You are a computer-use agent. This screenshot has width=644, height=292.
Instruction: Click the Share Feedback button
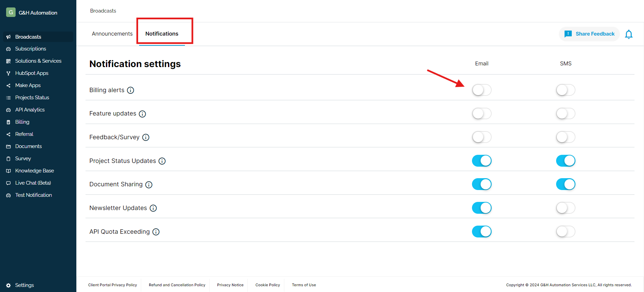pos(589,34)
